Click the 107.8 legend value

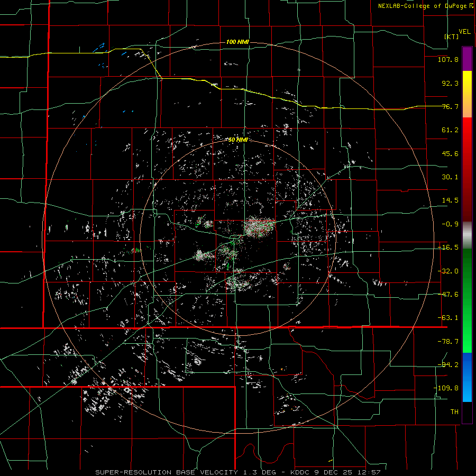(x=448, y=59)
